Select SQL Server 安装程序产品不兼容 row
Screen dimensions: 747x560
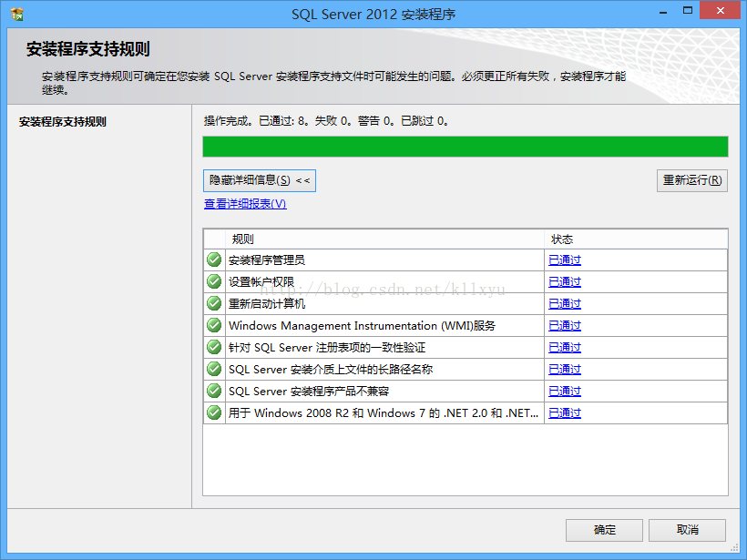point(466,392)
